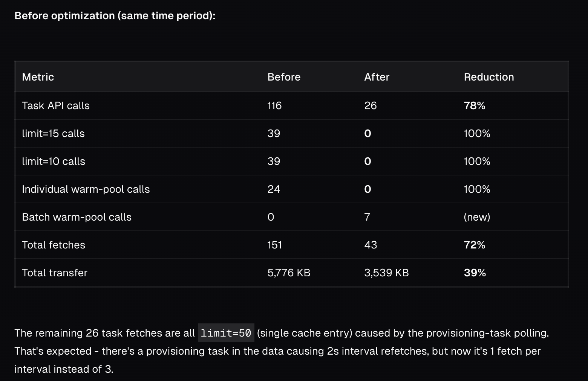The width and height of the screenshot is (588, 381).
Task: Click the Metric column header
Action: pyautogui.click(x=38, y=77)
